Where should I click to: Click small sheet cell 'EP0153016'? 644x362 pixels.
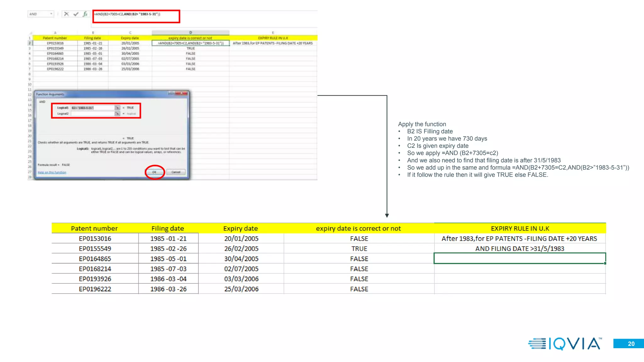coord(55,43)
